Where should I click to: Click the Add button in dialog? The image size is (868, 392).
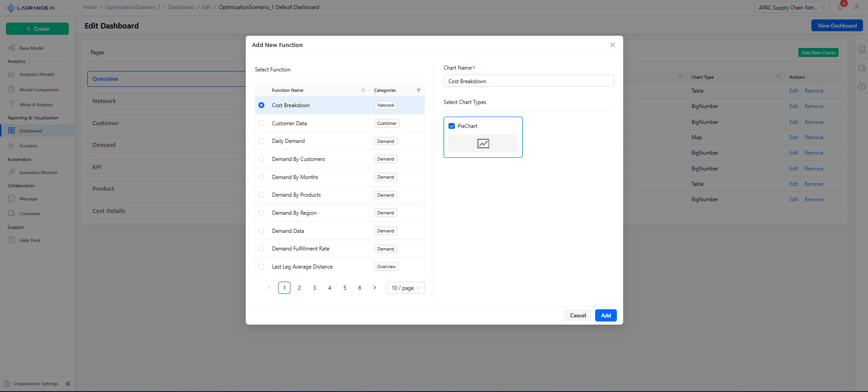(x=606, y=316)
